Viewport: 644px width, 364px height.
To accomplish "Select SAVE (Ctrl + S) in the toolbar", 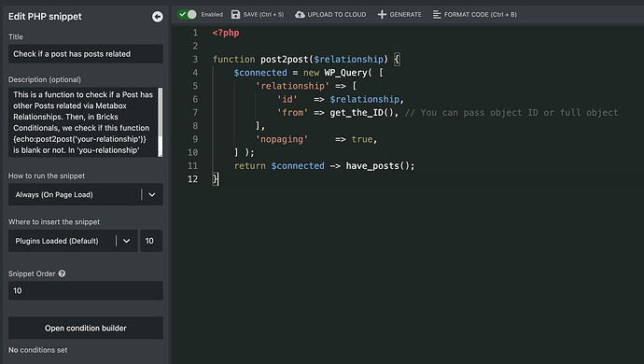I will point(258,14).
